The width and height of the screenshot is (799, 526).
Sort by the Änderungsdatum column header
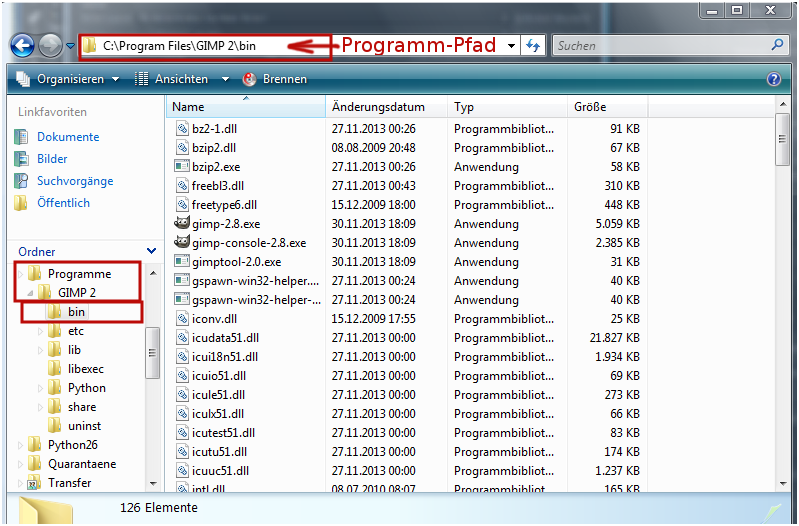[386, 107]
